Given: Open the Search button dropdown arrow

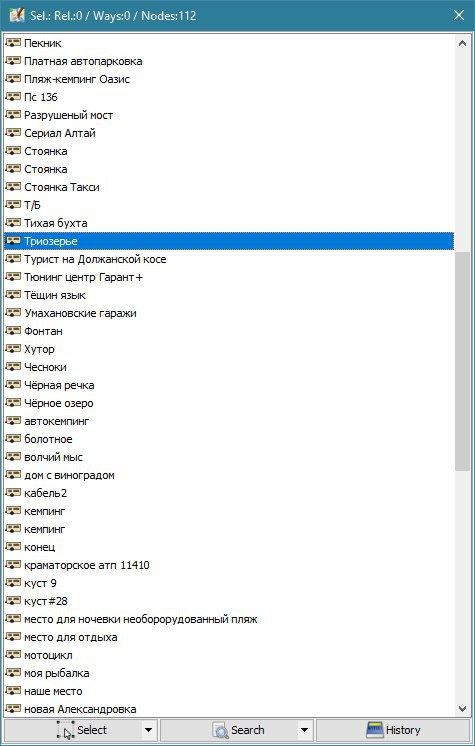Looking at the screenshot, I should click(304, 730).
